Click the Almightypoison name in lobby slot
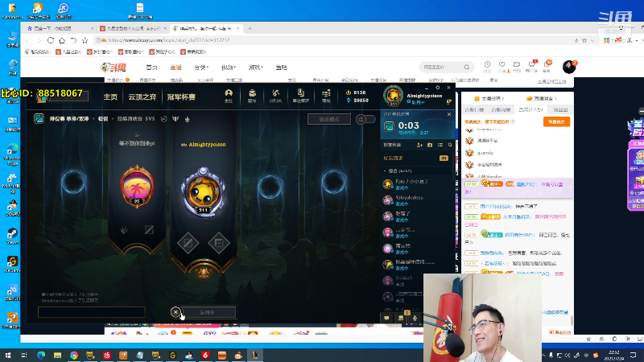Screen dimensions: 644x362 (207, 145)
